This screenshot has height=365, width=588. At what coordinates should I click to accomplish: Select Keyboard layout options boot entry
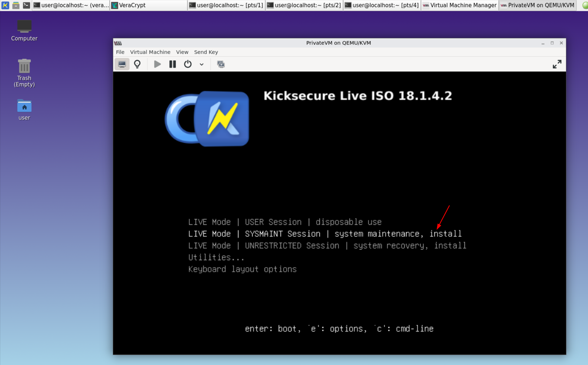[242, 269]
